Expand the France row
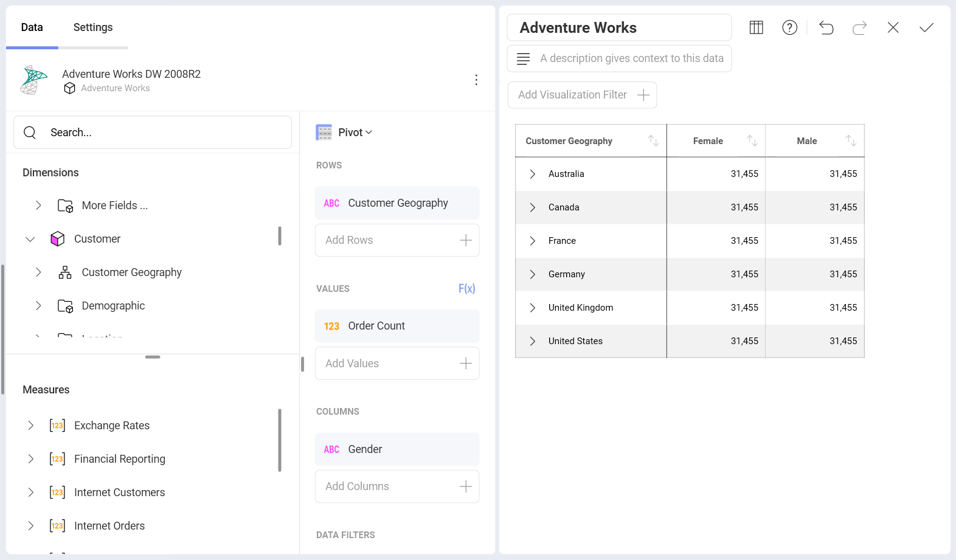956x560 pixels. coord(533,241)
